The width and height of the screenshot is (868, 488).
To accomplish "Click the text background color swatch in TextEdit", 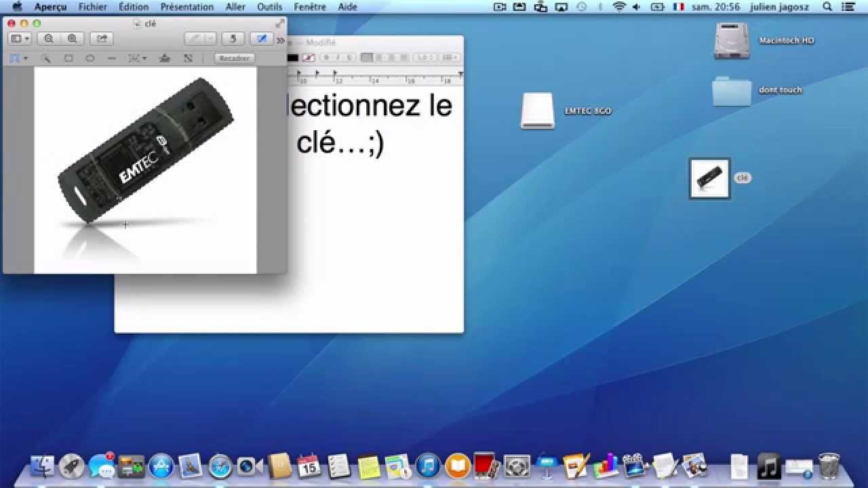I will coord(309,58).
